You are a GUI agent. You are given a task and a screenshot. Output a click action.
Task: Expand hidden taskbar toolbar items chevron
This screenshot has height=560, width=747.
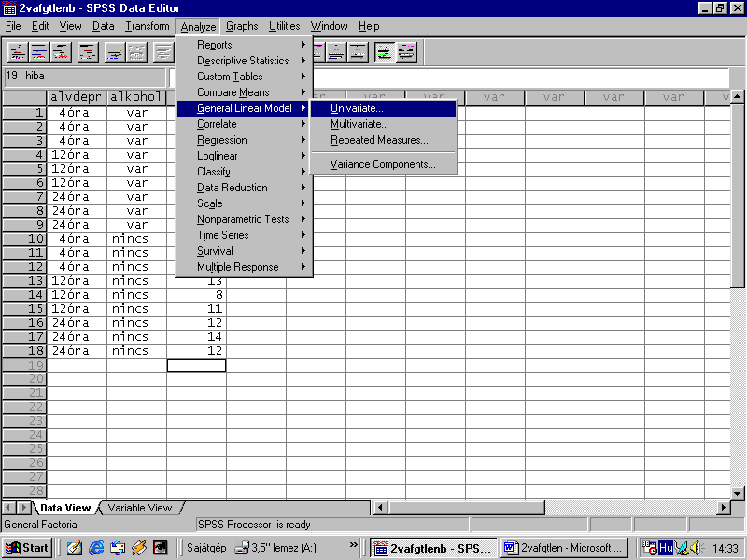[353, 544]
